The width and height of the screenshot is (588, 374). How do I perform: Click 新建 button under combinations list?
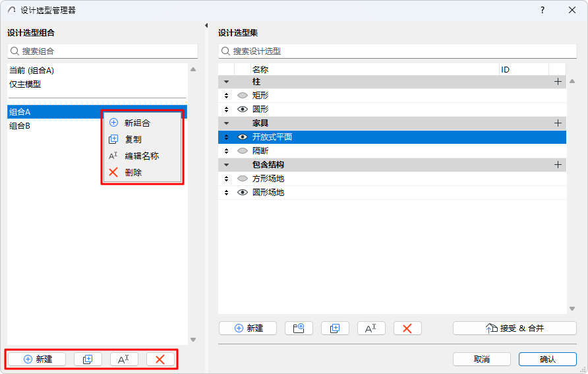point(37,359)
